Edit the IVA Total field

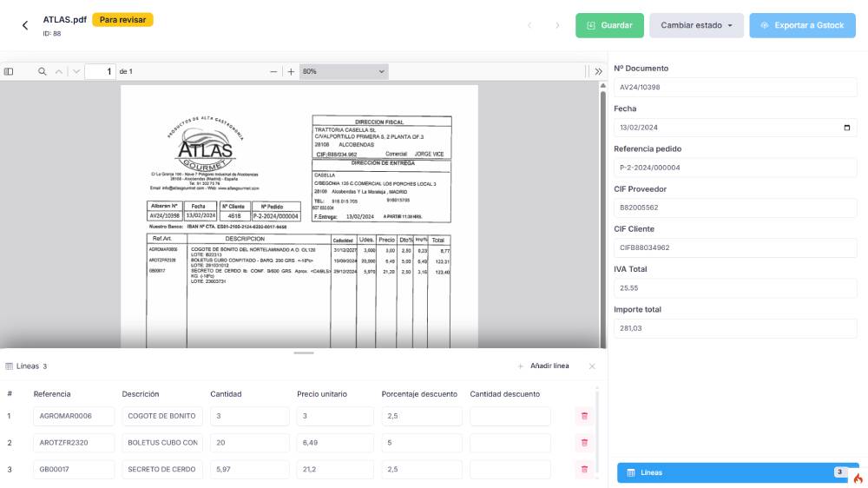(735, 288)
